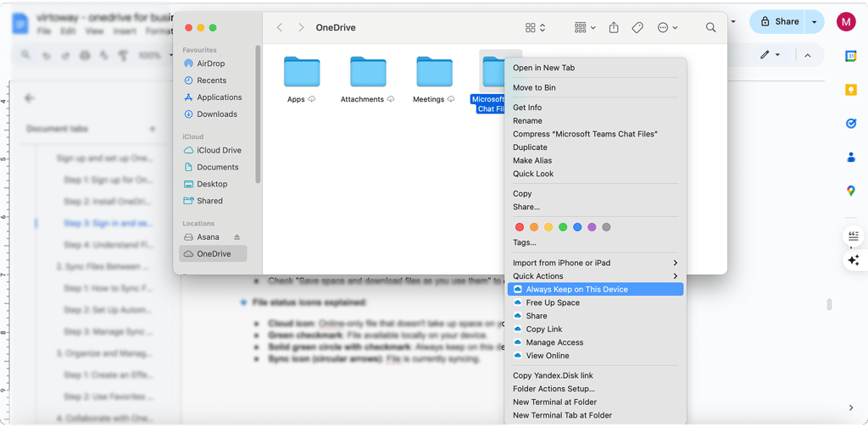Open Google Keep side panel

tap(851, 90)
